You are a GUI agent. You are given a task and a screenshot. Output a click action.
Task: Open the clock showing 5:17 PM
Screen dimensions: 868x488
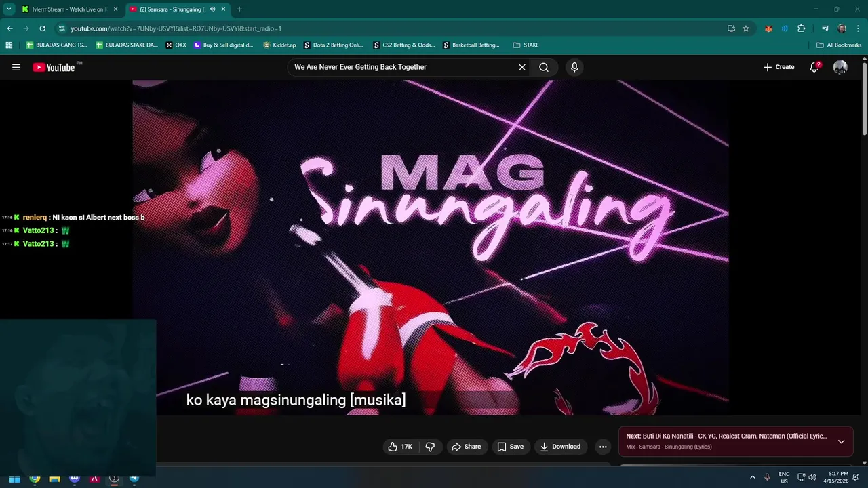pyautogui.click(x=835, y=477)
